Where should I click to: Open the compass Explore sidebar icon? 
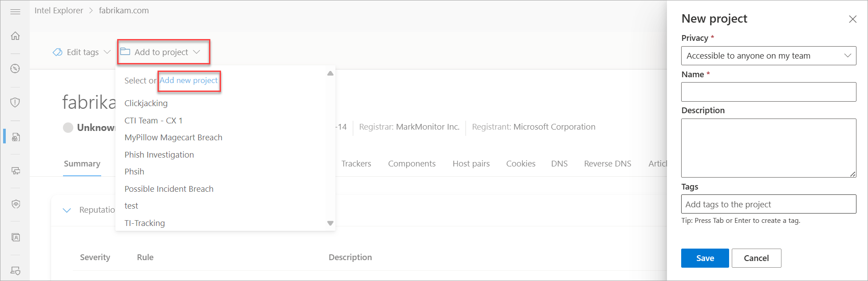click(x=15, y=68)
